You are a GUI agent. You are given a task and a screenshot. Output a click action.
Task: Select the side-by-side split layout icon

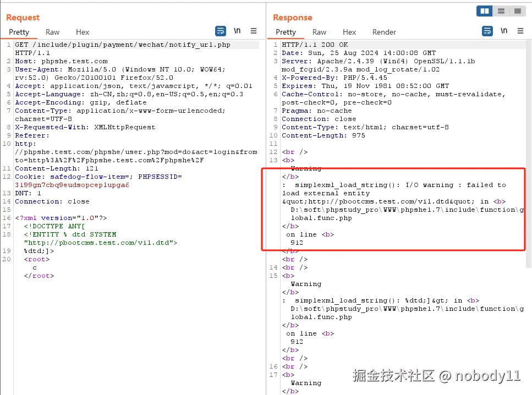point(485,11)
